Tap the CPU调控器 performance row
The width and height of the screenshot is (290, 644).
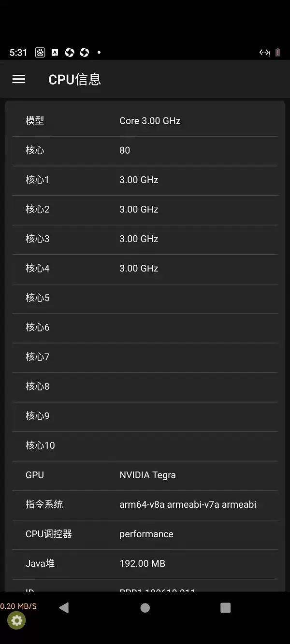click(x=145, y=534)
